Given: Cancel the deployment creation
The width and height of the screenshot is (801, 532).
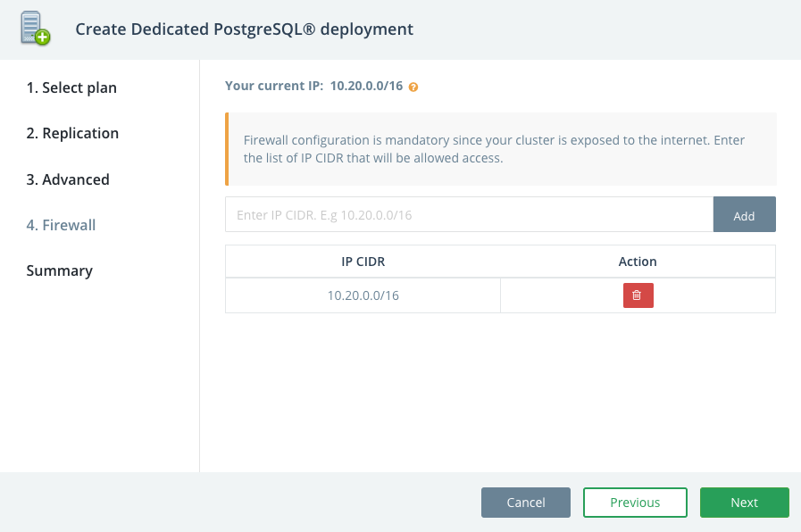Looking at the screenshot, I should point(526,503).
